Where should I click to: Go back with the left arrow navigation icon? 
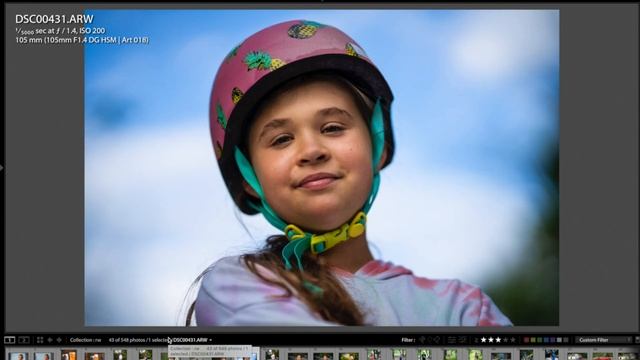click(50, 340)
